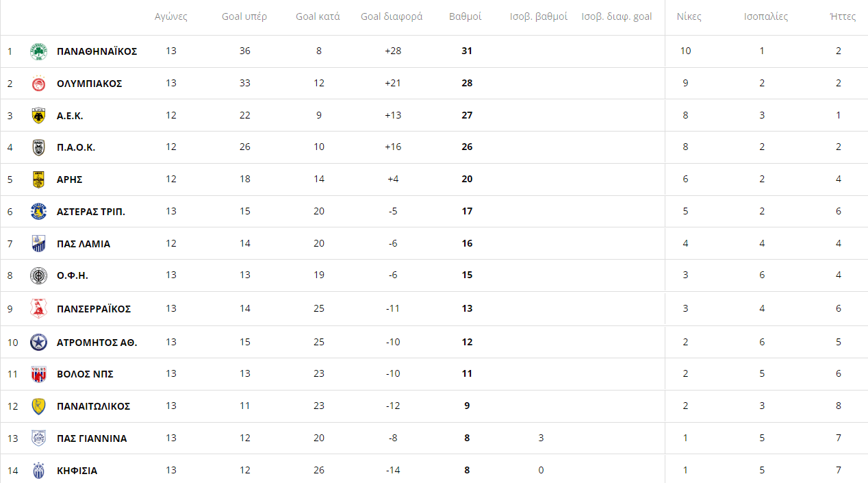Image resolution: width=868 pixels, height=483 pixels.
Task: Sort by the Νίκες column header
Action: coord(689,16)
